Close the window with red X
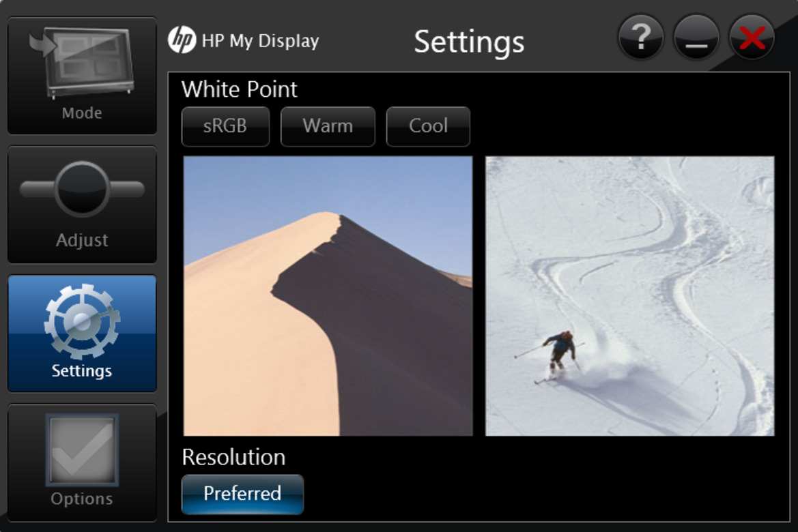798x532 pixels. (752, 38)
